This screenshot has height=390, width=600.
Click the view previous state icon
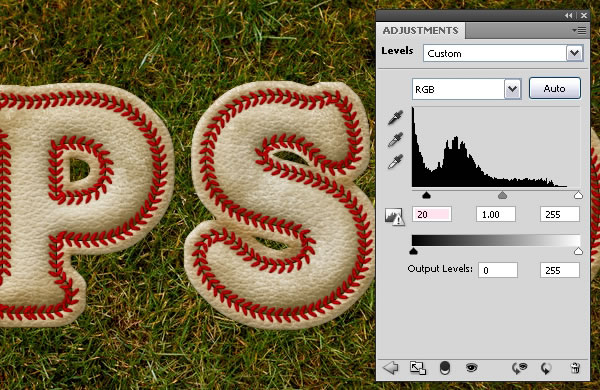click(519, 368)
